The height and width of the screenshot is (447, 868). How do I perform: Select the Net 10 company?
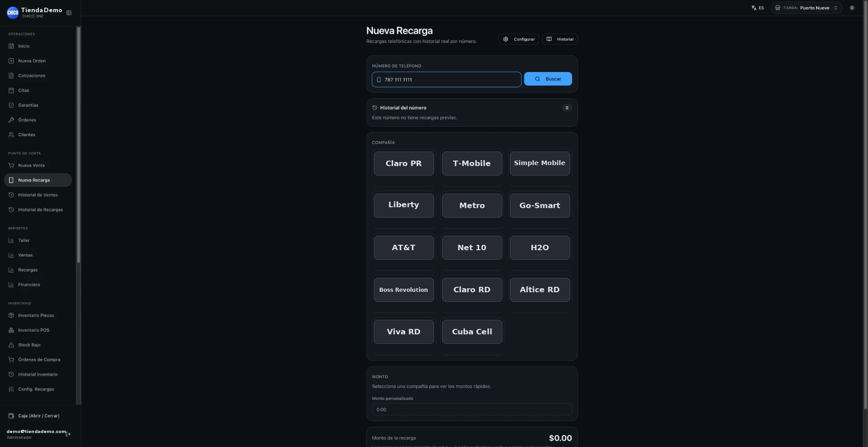tap(472, 247)
